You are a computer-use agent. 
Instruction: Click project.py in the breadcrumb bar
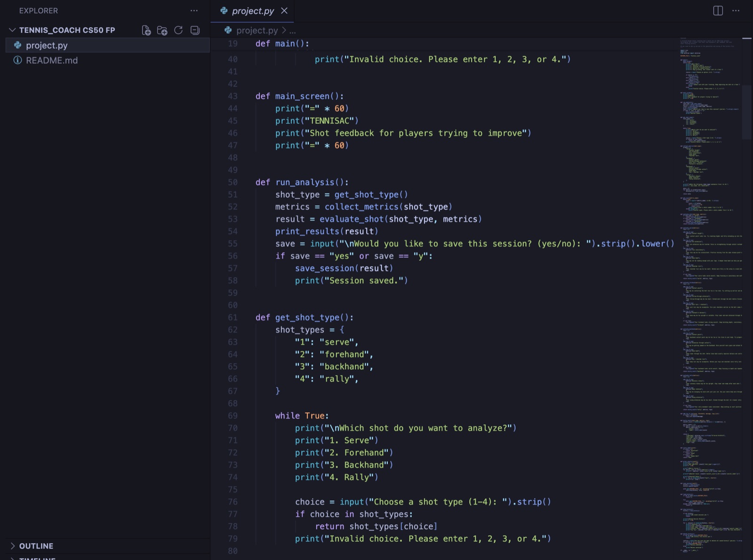(257, 31)
